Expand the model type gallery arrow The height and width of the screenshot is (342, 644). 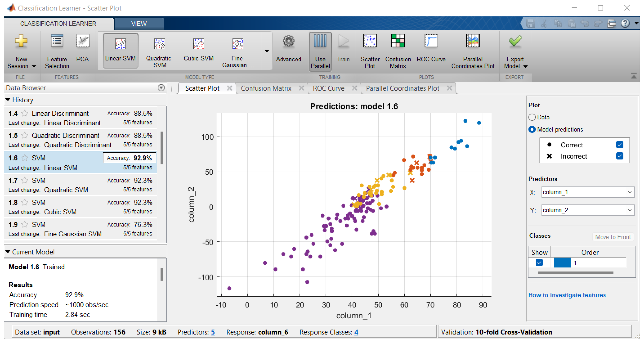(267, 51)
